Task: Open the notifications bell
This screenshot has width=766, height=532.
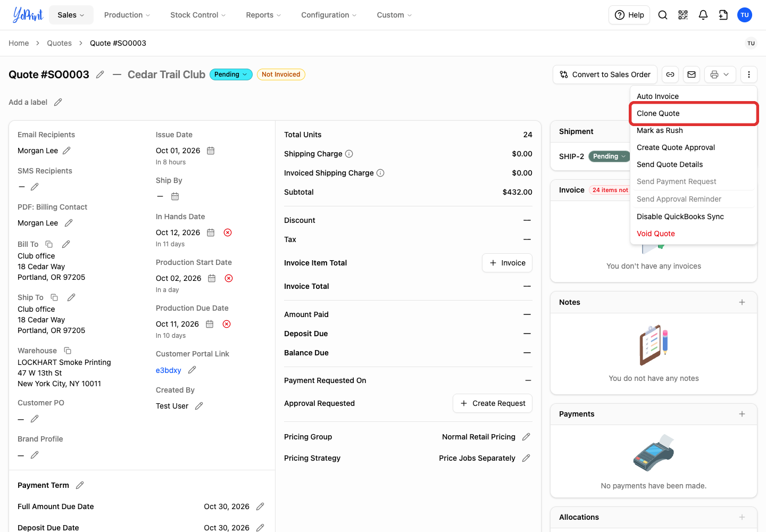Action: pyautogui.click(x=703, y=15)
